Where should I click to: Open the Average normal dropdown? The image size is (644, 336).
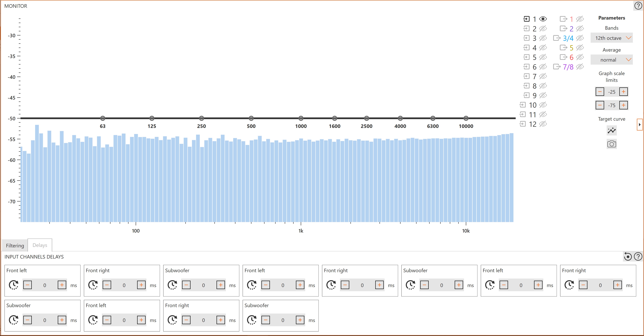612,60
